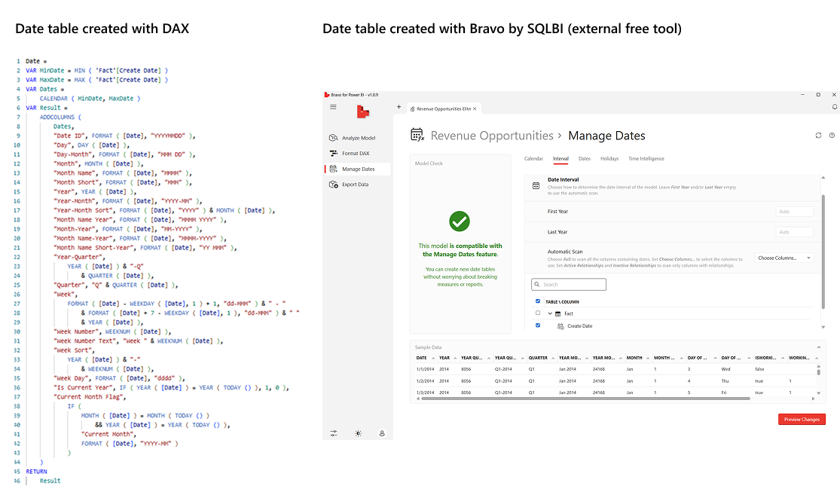The image size is (840, 504).
Task: Click the Format DAX sidebar icon
Action: (333, 153)
